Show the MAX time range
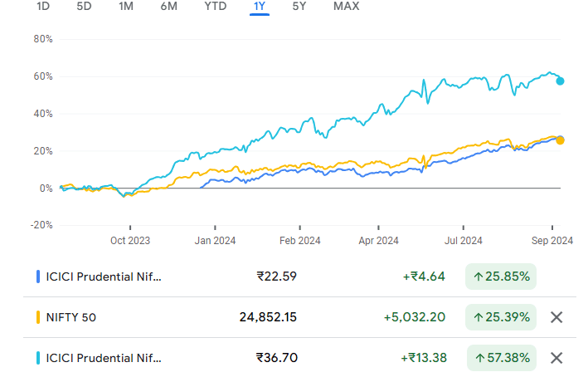 [x=346, y=7]
